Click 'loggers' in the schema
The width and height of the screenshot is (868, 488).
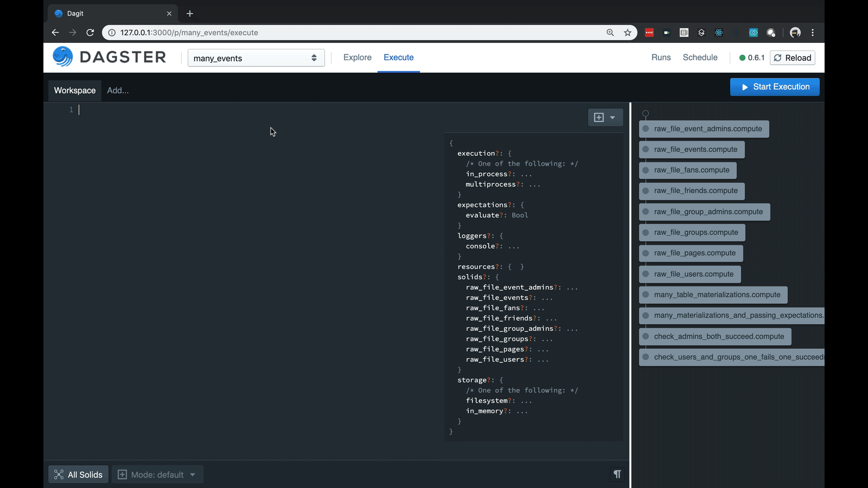(x=472, y=236)
